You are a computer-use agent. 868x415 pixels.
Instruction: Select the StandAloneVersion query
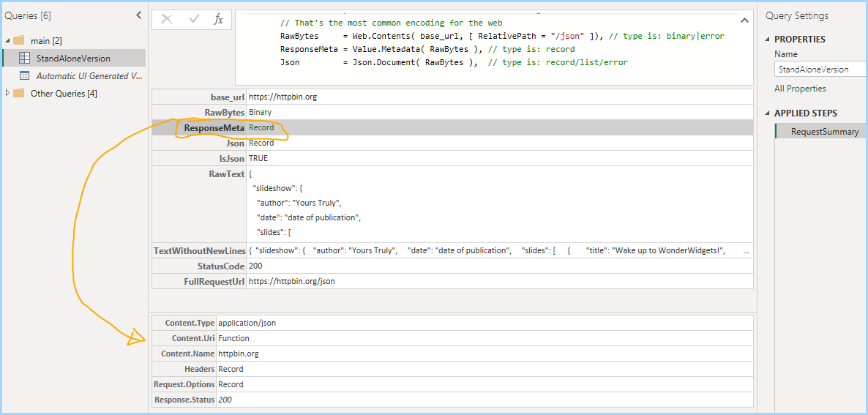point(74,58)
